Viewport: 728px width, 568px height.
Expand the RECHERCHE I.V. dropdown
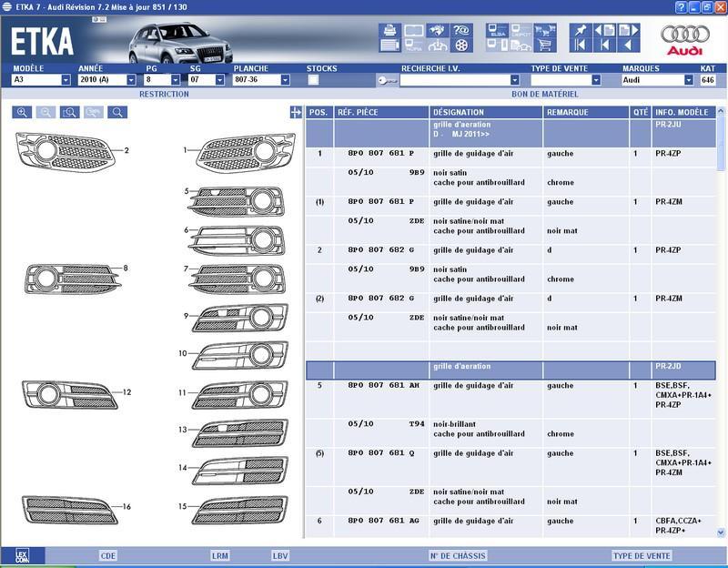514,80
